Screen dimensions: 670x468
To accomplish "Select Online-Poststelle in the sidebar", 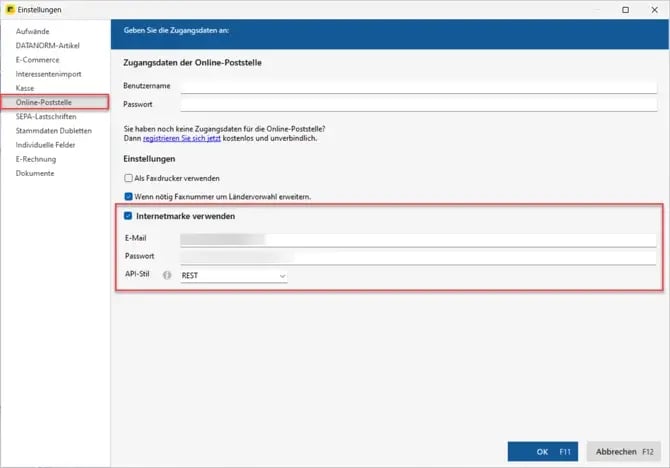I will [44, 102].
